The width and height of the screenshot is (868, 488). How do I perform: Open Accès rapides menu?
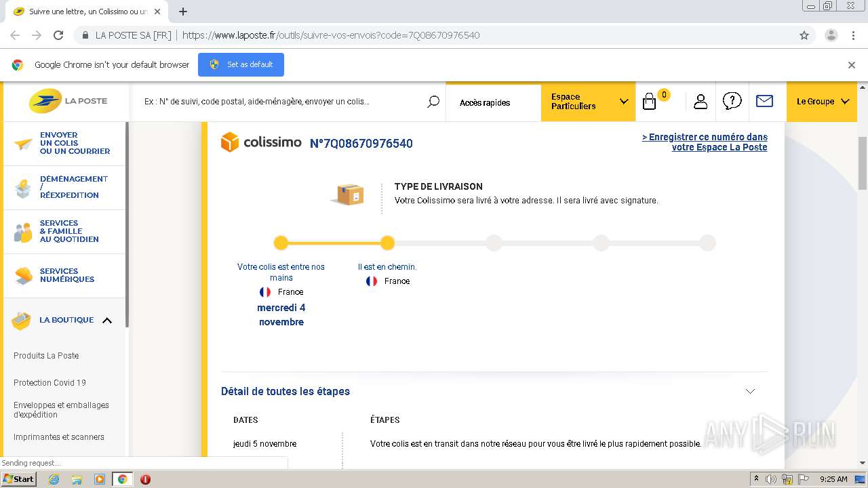(x=485, y=102)
